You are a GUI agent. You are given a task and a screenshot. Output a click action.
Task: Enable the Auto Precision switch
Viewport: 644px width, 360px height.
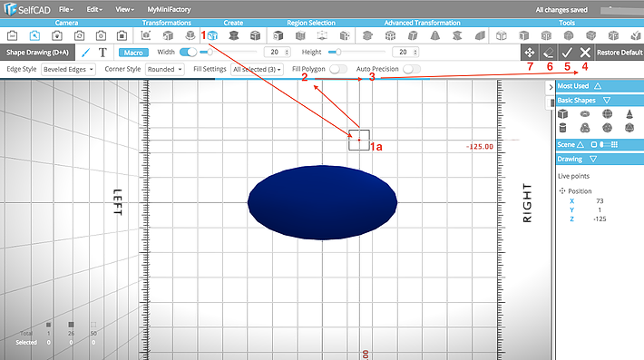(x=412, y=69)
